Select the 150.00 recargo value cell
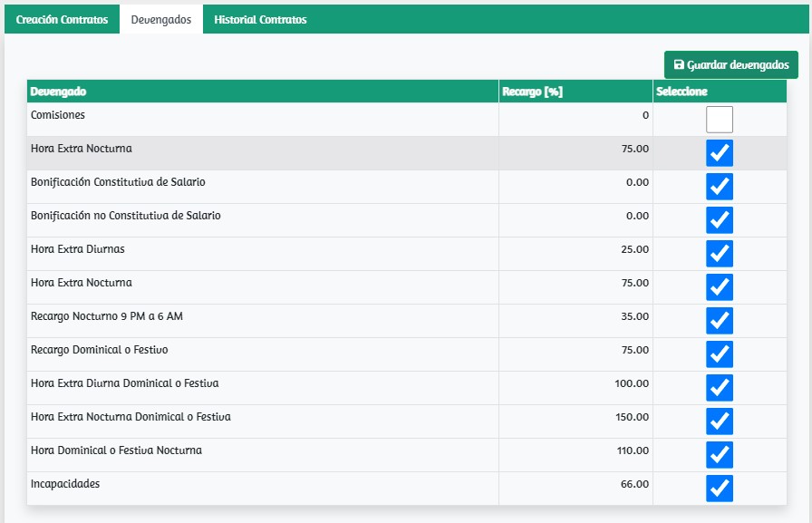 point(632,417)
